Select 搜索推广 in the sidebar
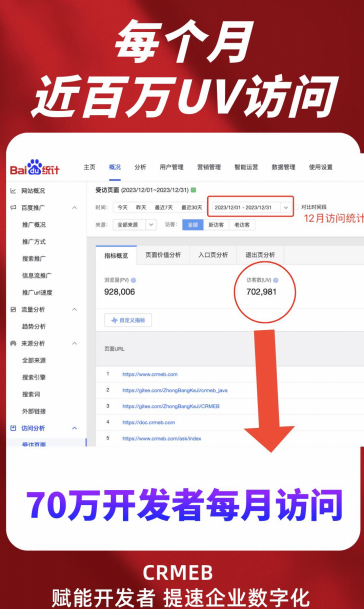Screen dimensions: 364x609 click(x=34, y=258)
